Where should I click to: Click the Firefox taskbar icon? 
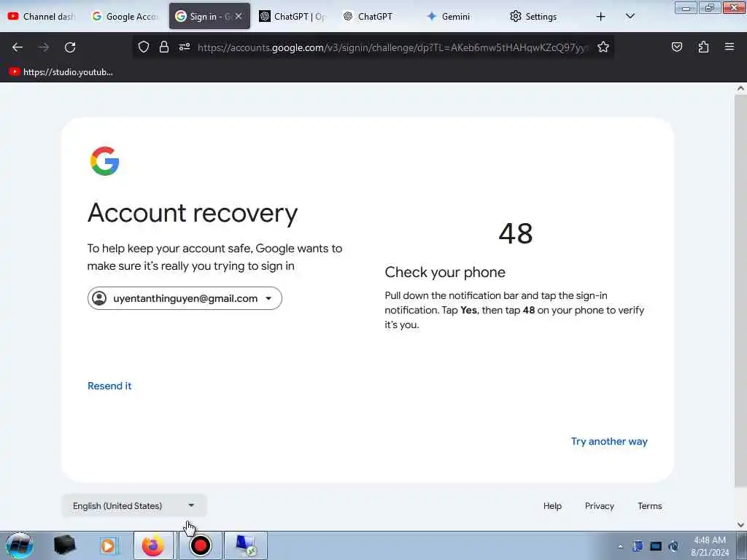(153, 545)
